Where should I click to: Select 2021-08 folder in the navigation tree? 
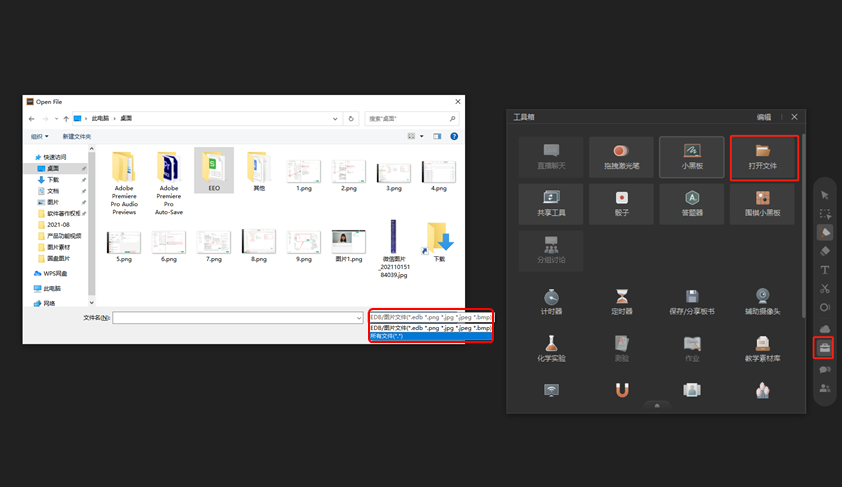58,225
